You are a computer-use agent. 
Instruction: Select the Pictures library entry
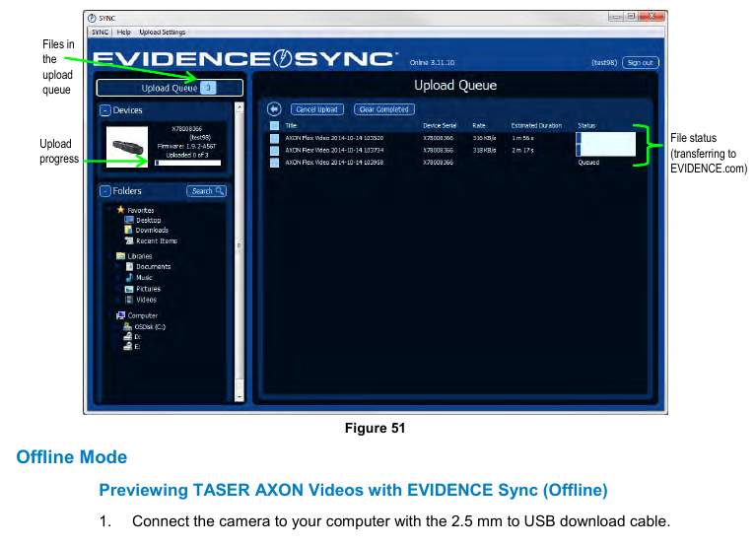point(148,289)
